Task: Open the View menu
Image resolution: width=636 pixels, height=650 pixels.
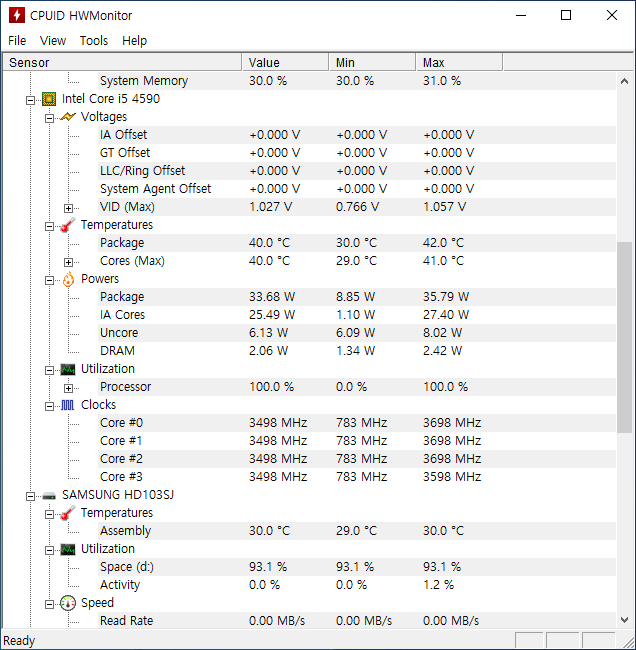Action: pyautogui.click(x=53, y=41)
